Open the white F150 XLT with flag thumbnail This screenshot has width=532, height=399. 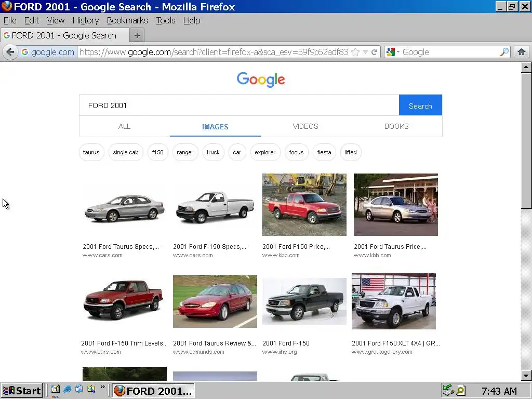coord(394,301)
